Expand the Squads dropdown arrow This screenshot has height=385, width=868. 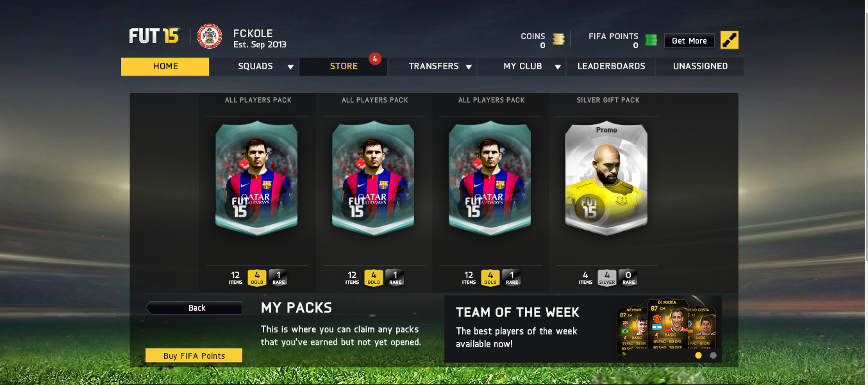click(x=290, y=67)
